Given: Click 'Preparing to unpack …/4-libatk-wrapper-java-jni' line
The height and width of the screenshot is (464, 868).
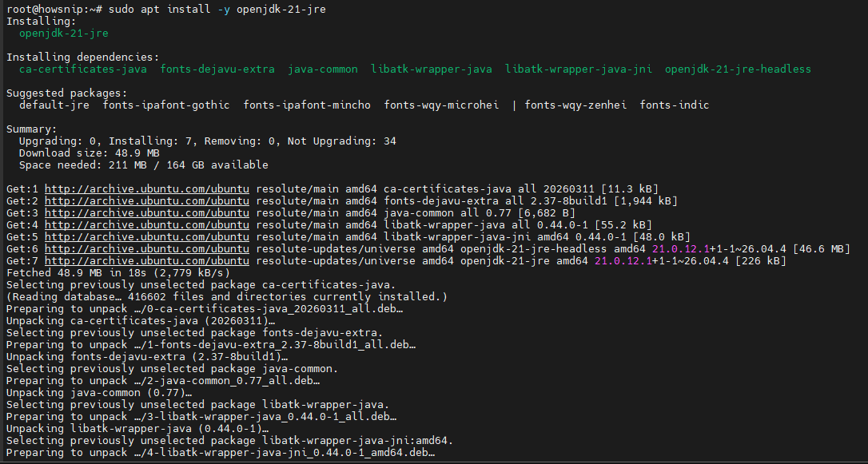Looking at the screenshot, I should 221,452.
